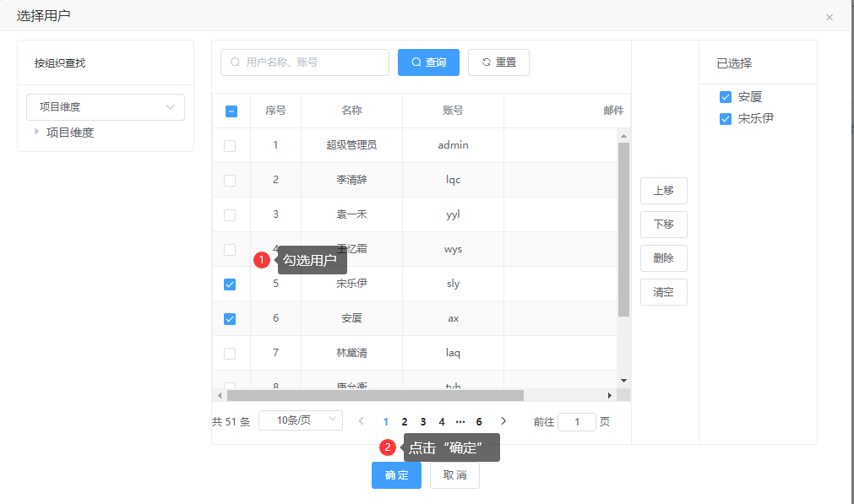Click the previous page arrow
Screen dimensions: 854x504
[x=362, y=421]
